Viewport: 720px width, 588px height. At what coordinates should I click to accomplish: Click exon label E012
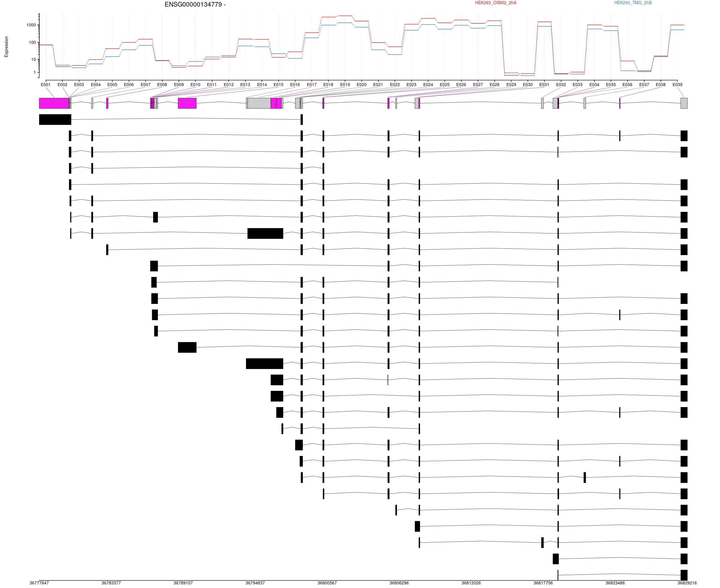coord(229,85)
